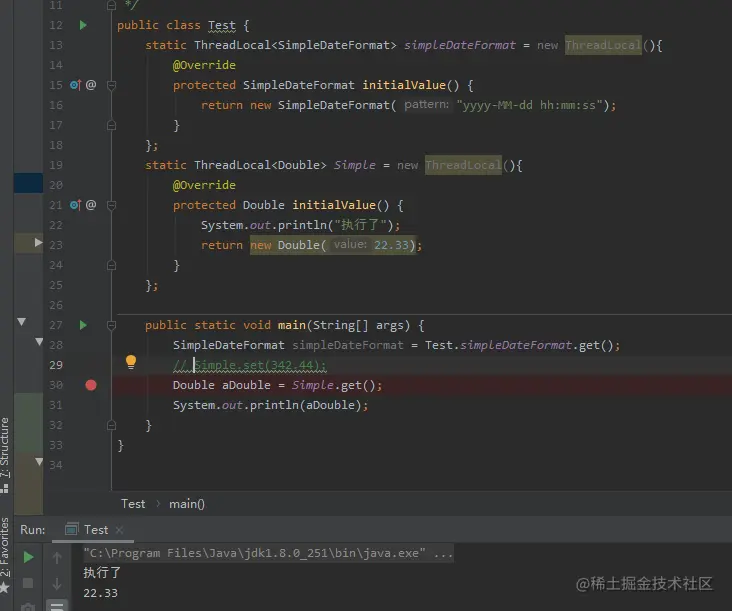The height and width of the screenshot is (611, 732).
Task: Click the class name Test on line 12
Action: click(222, 25)
